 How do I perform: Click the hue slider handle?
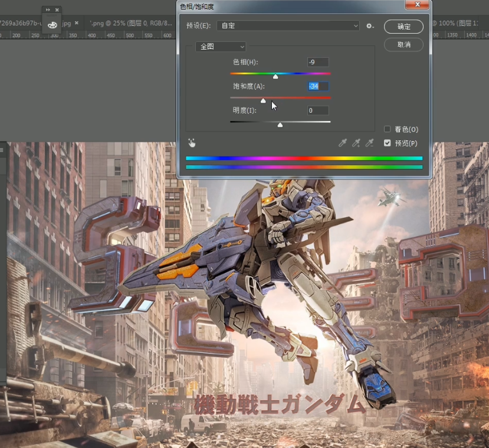pyautogui.click(x=275, y=76)
